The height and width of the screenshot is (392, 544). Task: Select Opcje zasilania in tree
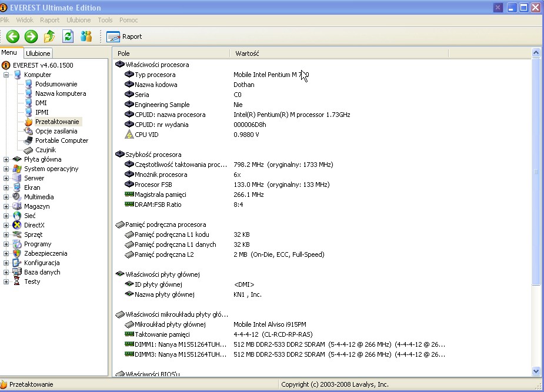[x=56, y=131]
